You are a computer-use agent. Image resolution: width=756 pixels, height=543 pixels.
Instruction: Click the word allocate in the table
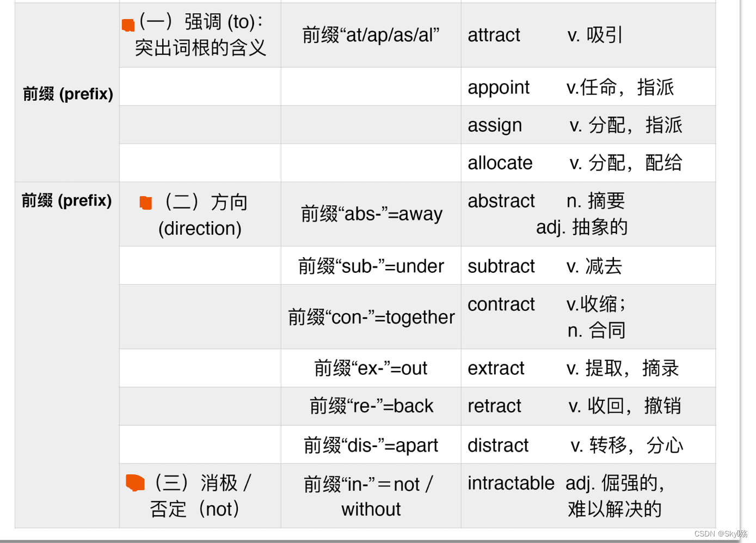500,163
